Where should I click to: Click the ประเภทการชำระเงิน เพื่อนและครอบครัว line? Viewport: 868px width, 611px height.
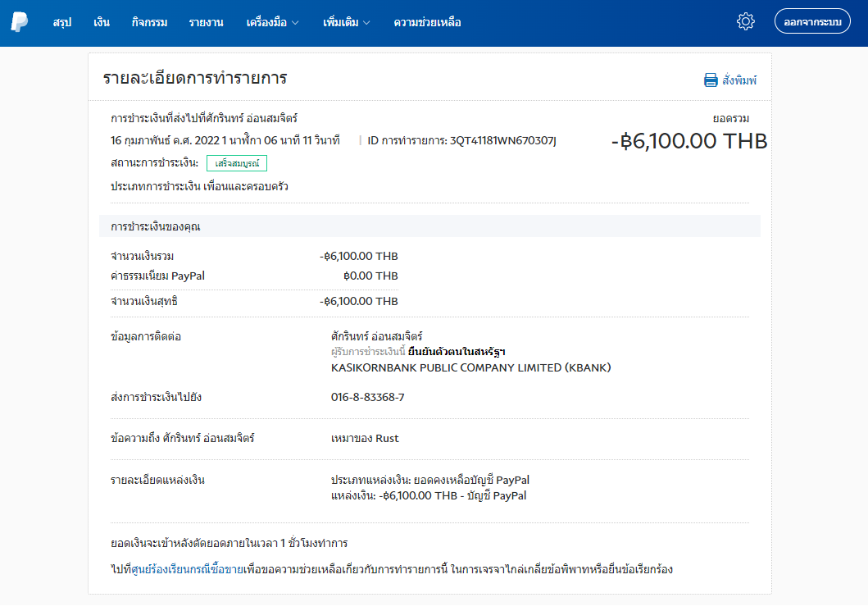(x=199, y=187)
